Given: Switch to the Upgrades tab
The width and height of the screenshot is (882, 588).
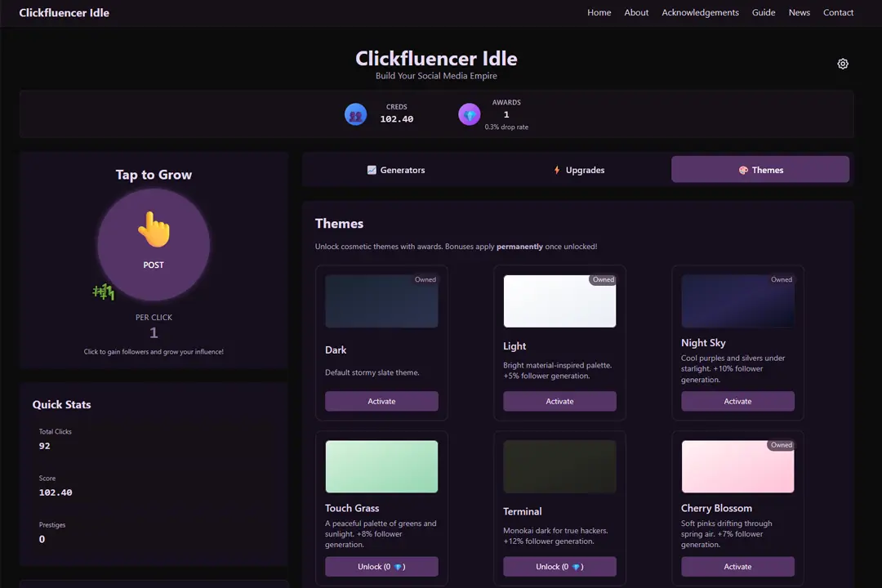Looking at the screenshot, I should (579, 170).
